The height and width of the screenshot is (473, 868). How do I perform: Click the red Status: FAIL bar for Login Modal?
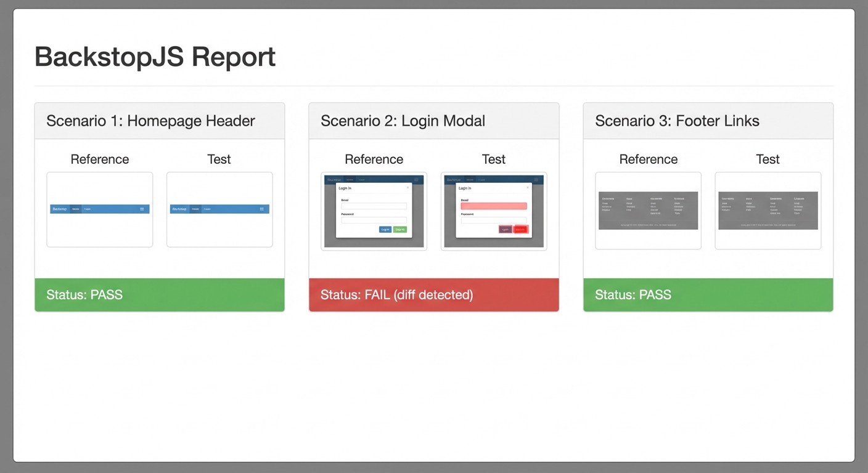433,294
